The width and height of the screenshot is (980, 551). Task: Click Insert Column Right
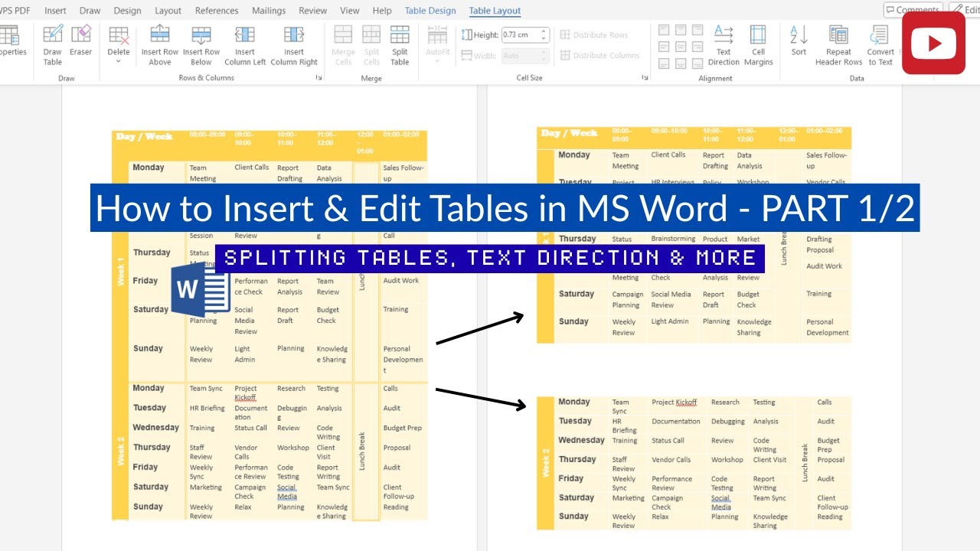coord(294,45)
